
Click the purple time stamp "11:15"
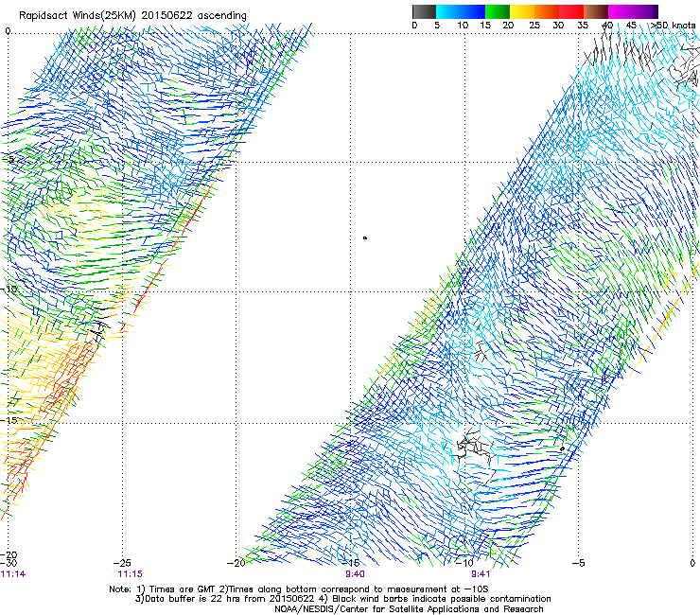pyautogui.click(x=130, y=574)
